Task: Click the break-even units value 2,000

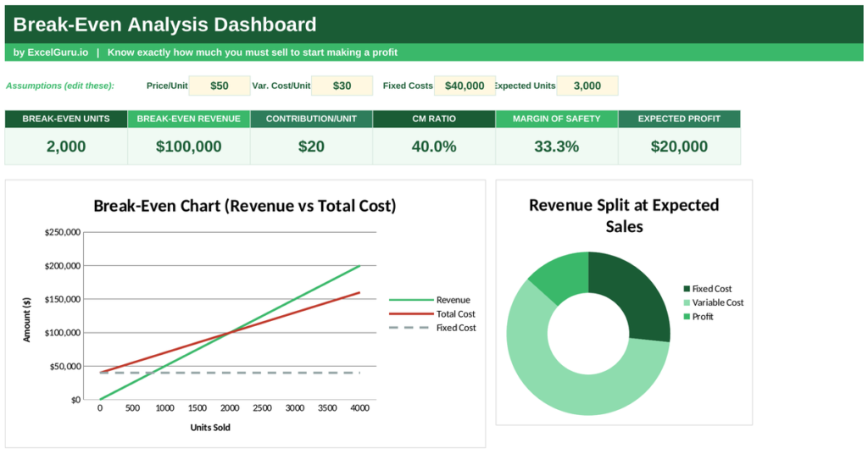Action: coord(66,147)
